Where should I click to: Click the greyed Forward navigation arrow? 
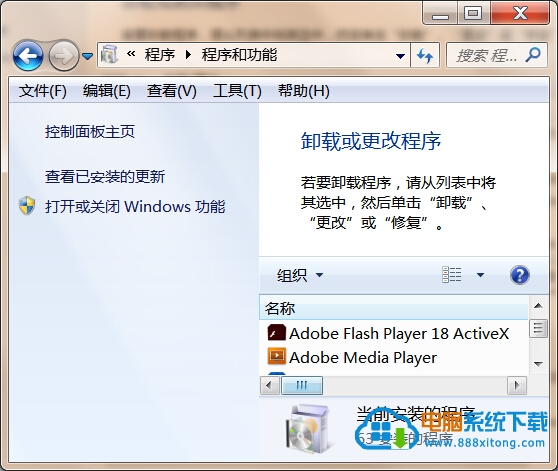point(64,55)
